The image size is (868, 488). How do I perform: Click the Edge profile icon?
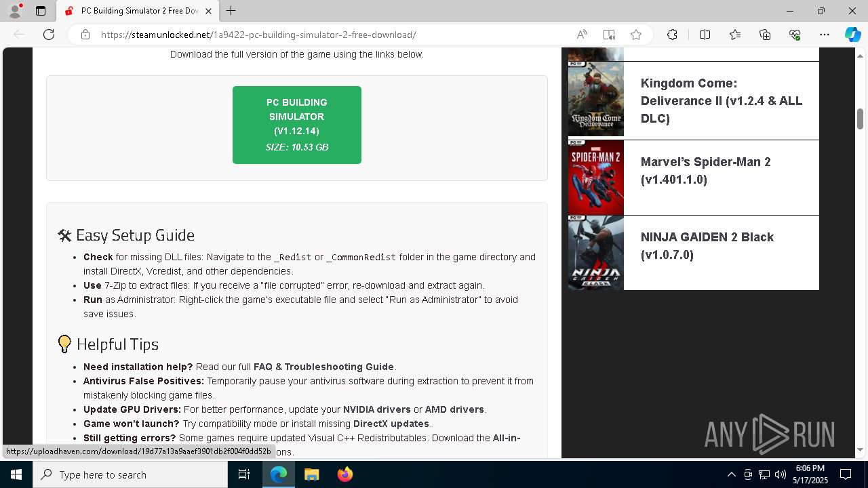[15, 11]
